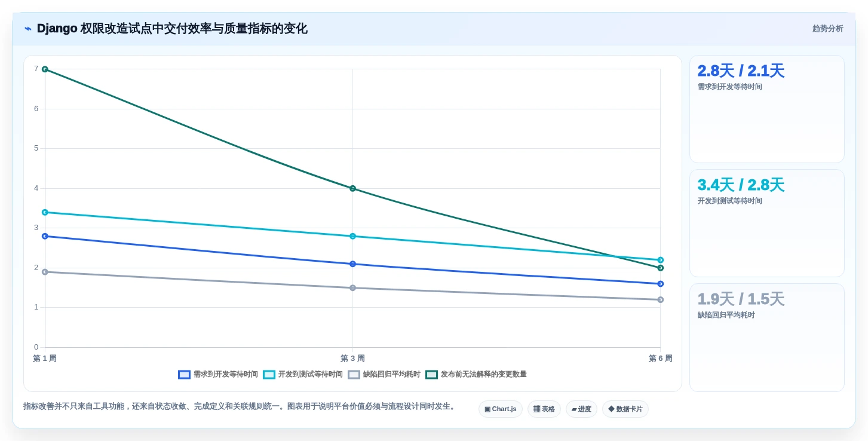
Task: Click the 1.9天 / 1.5天 card value
Action: pos(741,299)
